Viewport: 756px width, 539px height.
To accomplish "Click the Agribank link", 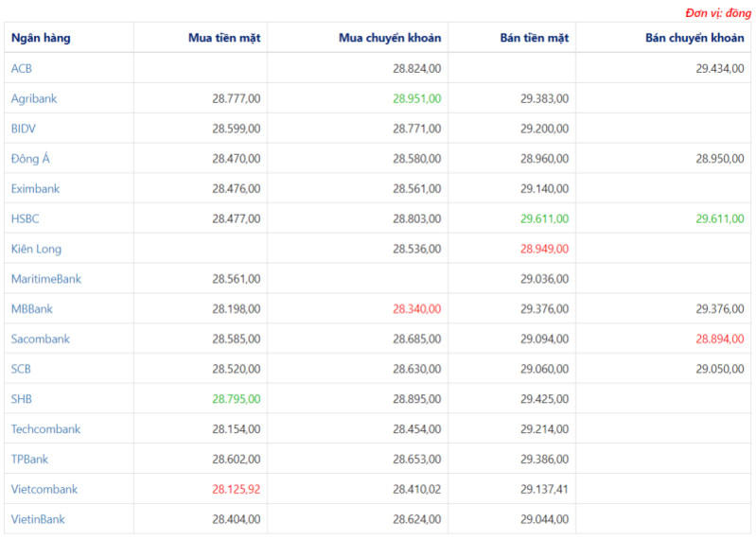I will point(34,98).
